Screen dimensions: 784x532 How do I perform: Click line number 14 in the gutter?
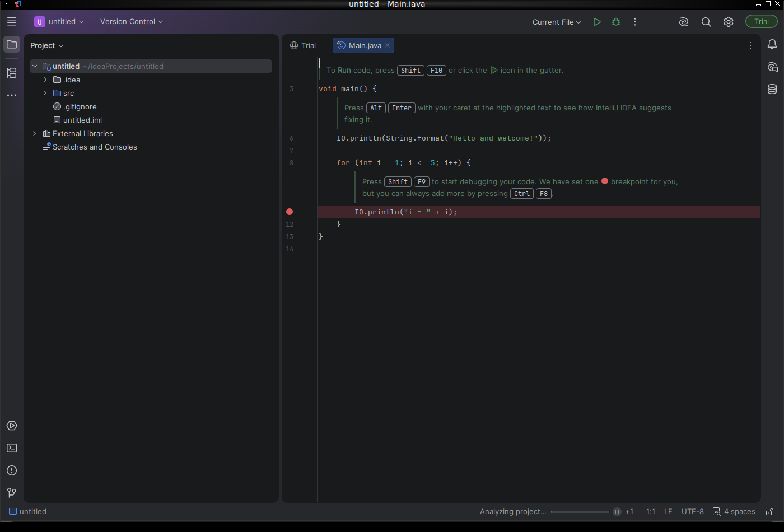click(x=290, y=249)
